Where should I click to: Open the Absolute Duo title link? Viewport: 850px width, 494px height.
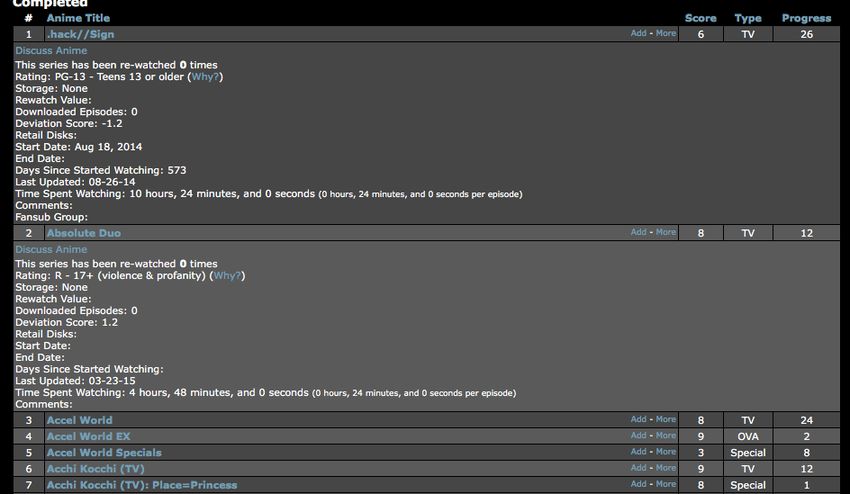point(83,233)
